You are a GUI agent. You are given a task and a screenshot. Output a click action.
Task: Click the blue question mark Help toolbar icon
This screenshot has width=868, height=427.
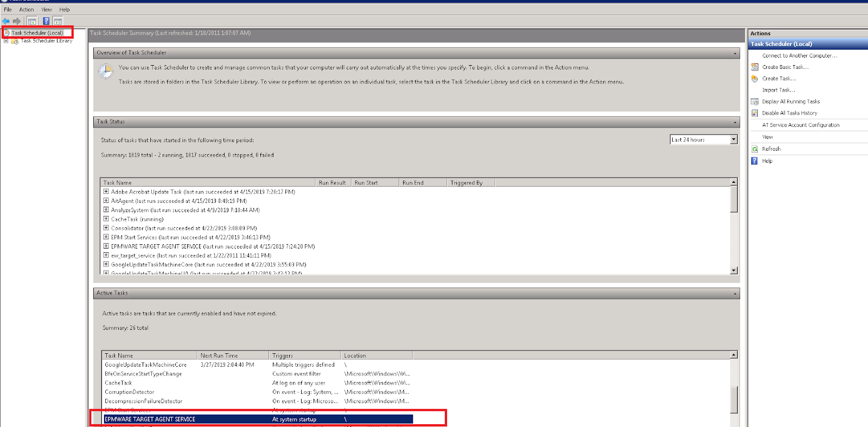tap(46, 21)
